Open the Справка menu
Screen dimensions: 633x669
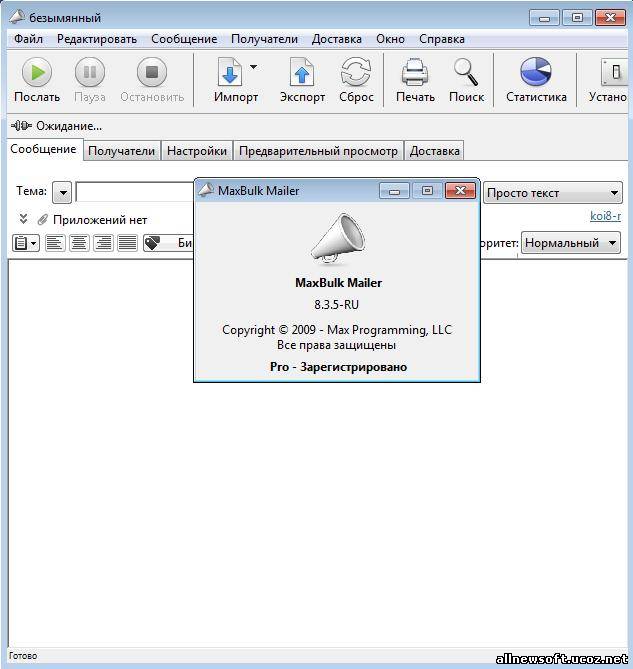(441, 39)
